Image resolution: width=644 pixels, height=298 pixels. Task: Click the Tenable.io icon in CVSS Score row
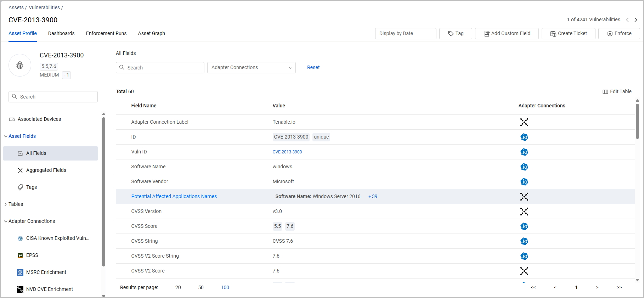524,226
